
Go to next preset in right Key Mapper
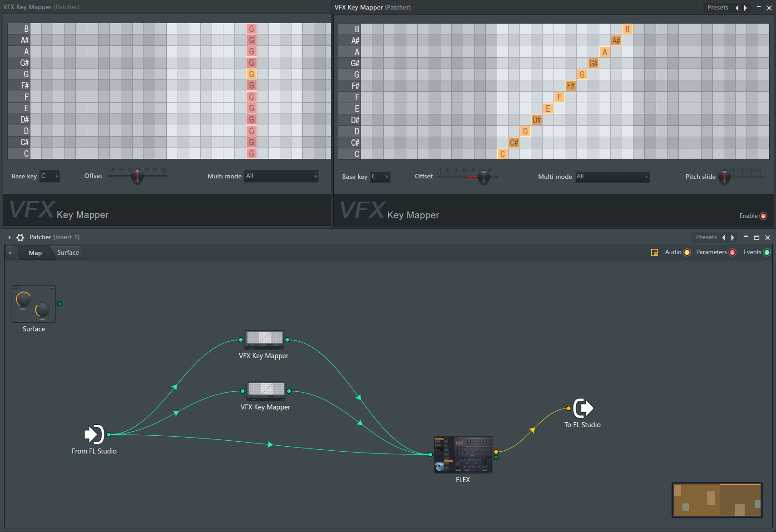(x=745, y=8)
